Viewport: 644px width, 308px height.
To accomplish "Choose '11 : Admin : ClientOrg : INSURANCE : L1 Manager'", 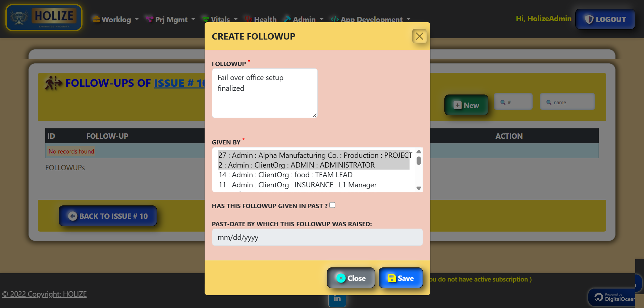I will coord(297,185).
